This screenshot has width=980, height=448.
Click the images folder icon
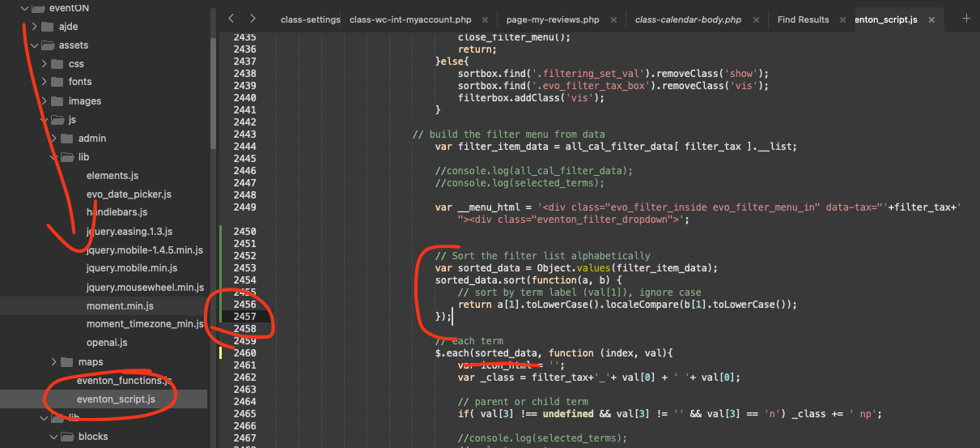tap(57, 101)
